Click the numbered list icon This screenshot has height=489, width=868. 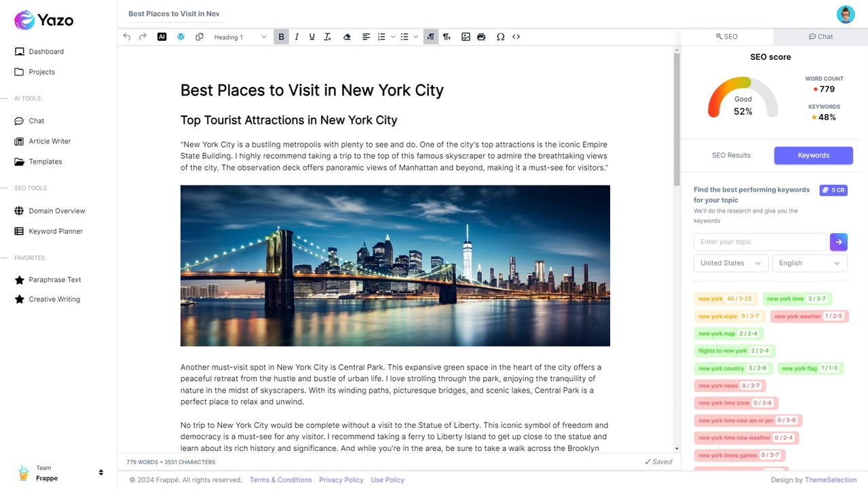(381, 37)
